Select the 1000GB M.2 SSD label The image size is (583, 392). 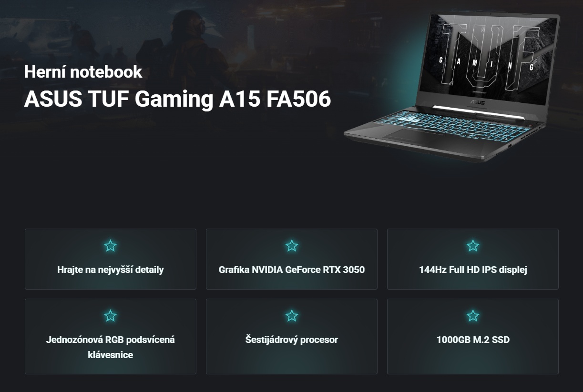[472, 340]
